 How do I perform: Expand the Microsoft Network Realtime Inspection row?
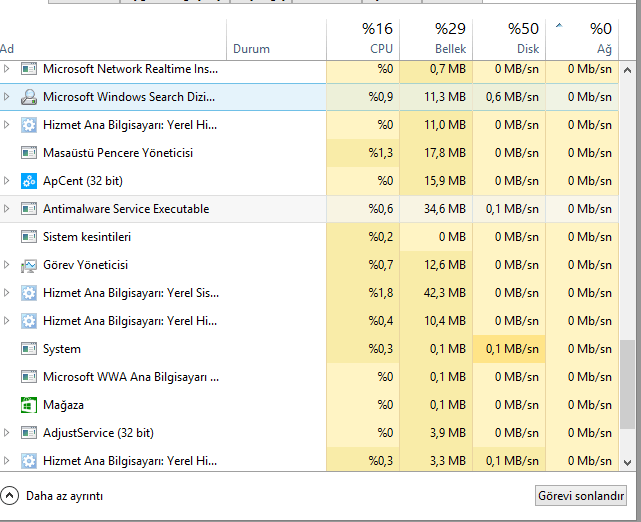pos(7,69)
